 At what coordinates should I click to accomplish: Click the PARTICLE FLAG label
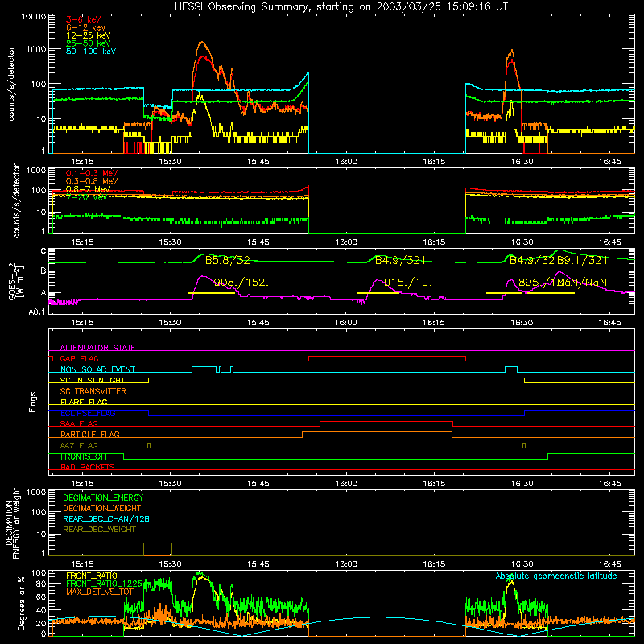90,434
